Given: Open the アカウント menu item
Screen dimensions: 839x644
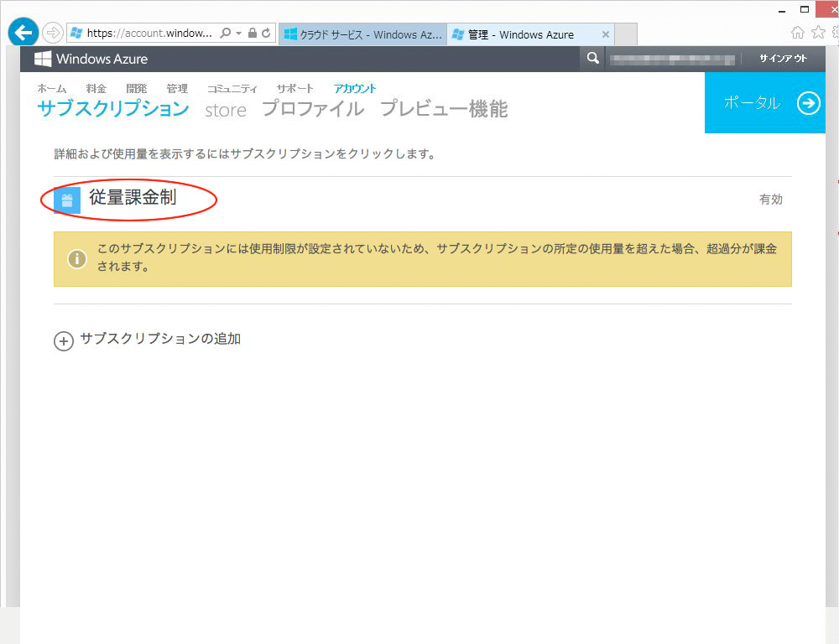Looking at the screenshot, I should point(355,89).
